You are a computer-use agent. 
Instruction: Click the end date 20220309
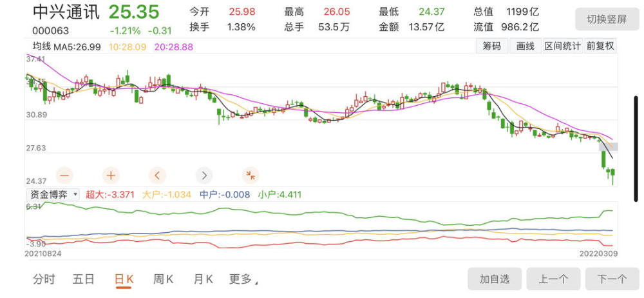pos(598,253)
